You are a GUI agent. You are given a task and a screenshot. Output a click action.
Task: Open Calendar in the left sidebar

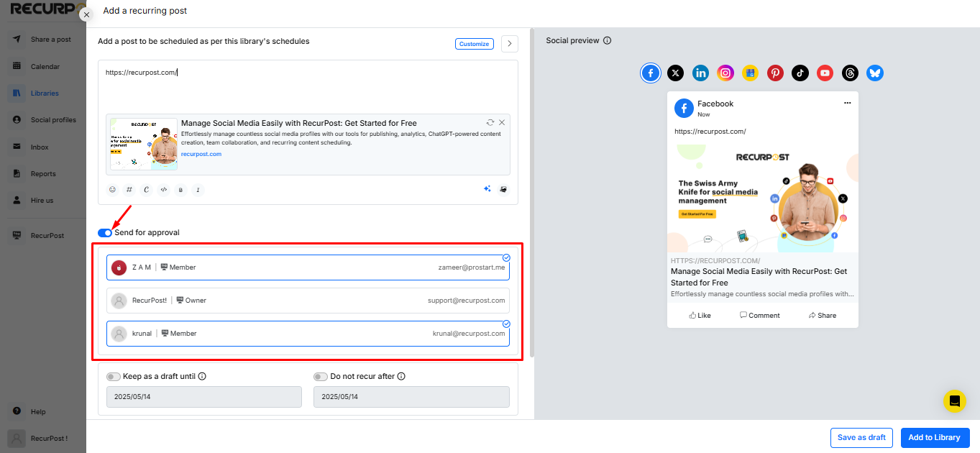45,66
